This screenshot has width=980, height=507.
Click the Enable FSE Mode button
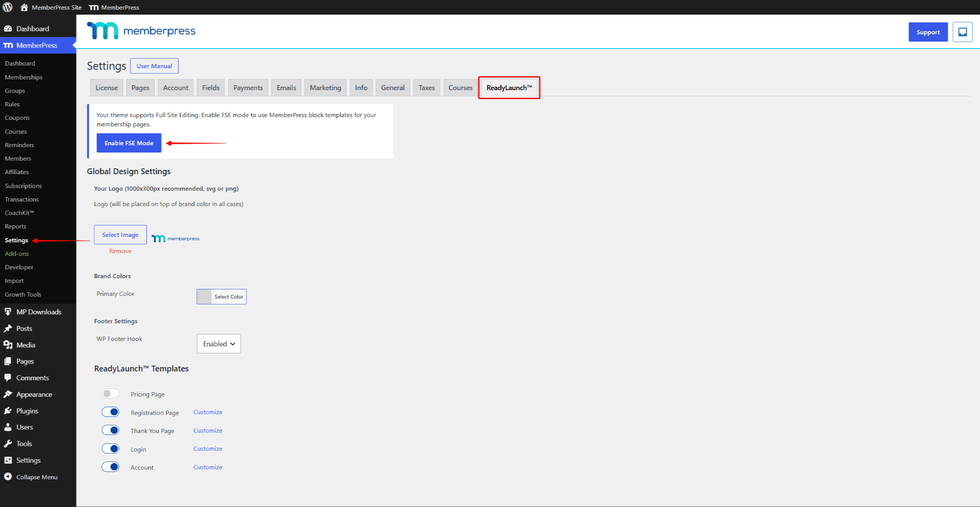[129, 143]
